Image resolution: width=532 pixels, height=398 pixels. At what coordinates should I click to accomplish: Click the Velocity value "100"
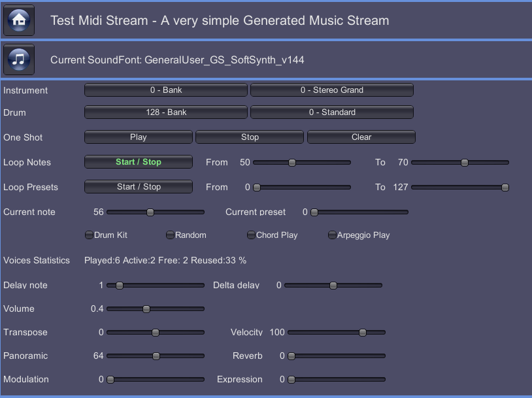(277, 332)
